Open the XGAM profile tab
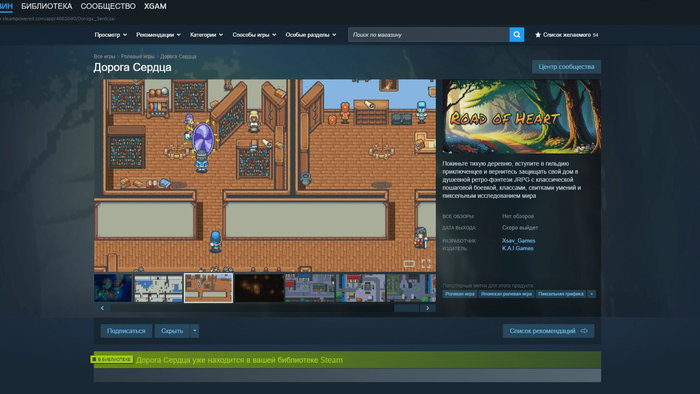 155,6
